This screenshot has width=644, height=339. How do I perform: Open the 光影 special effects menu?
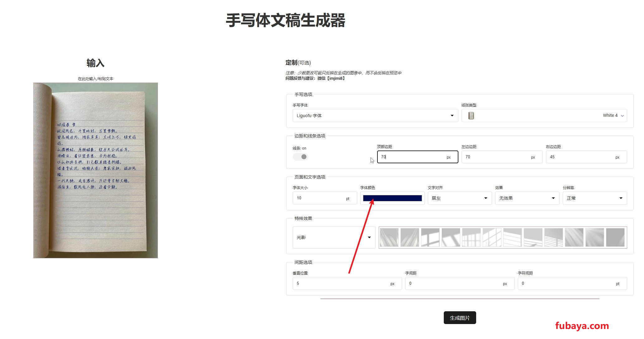[x=332, y=237]
